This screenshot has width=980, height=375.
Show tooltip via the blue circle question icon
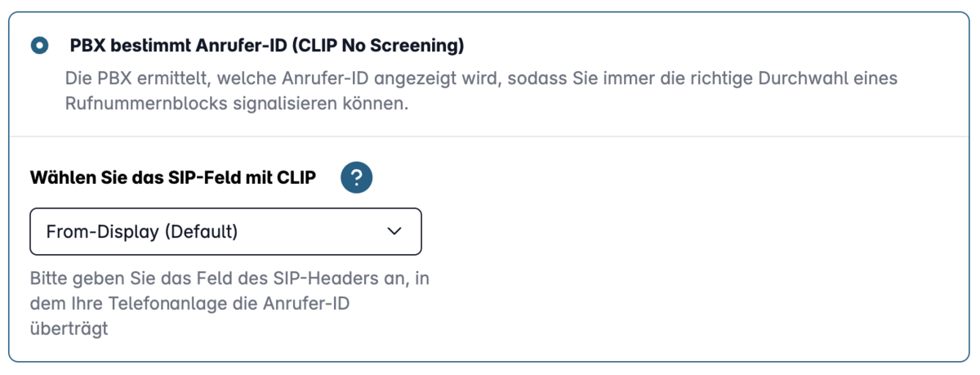click(x=357, y=177)
